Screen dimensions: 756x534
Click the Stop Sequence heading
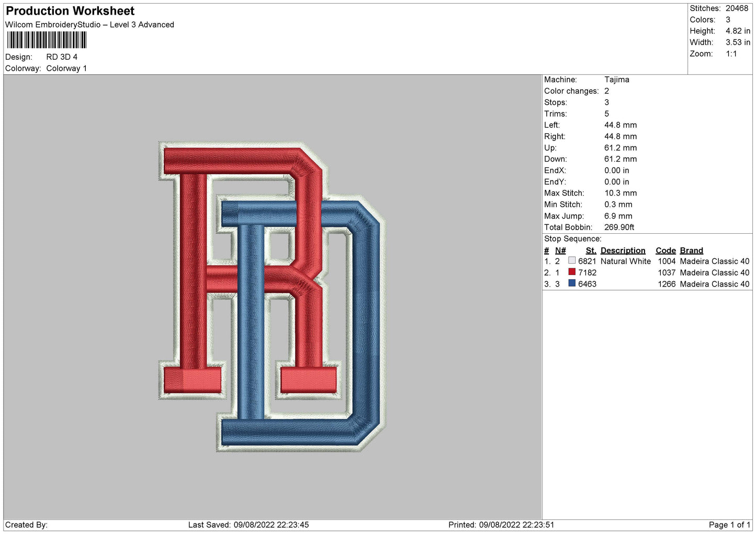[573, 239]
